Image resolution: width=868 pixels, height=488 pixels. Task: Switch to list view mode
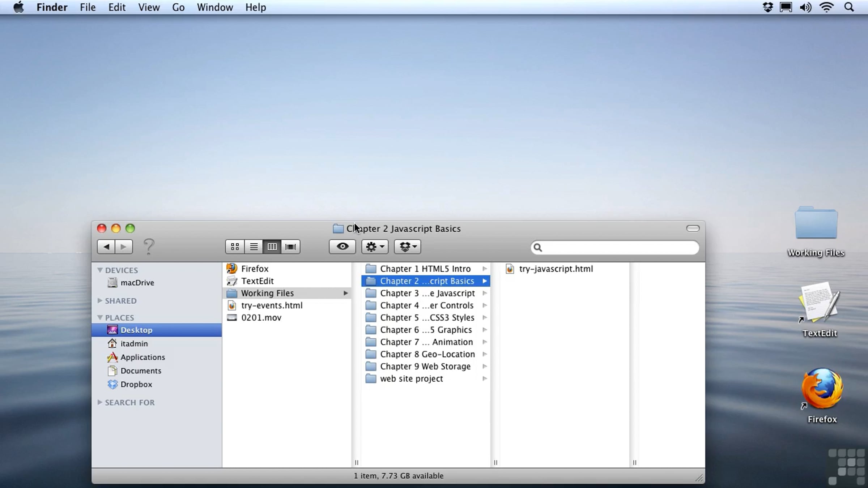tap(254, 247)
